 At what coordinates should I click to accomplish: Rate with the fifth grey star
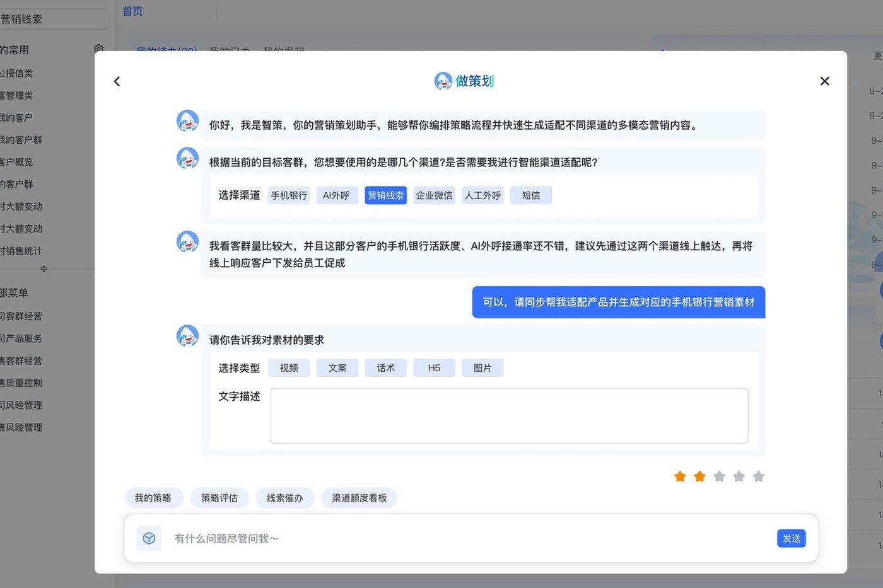tap(759, 476)
